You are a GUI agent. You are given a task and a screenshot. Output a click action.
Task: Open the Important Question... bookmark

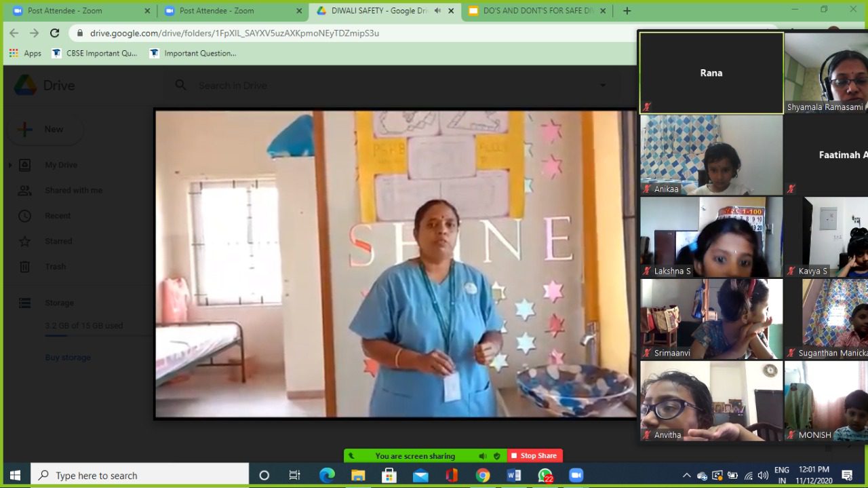[193, 53]
